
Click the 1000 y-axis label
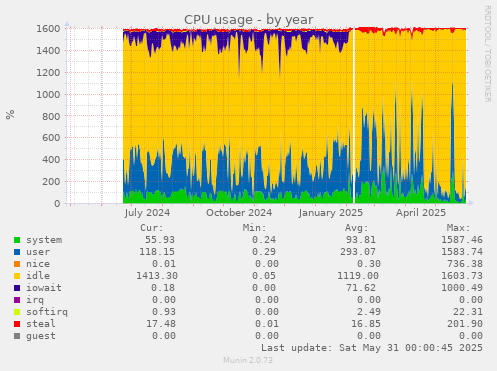(48, 95)
